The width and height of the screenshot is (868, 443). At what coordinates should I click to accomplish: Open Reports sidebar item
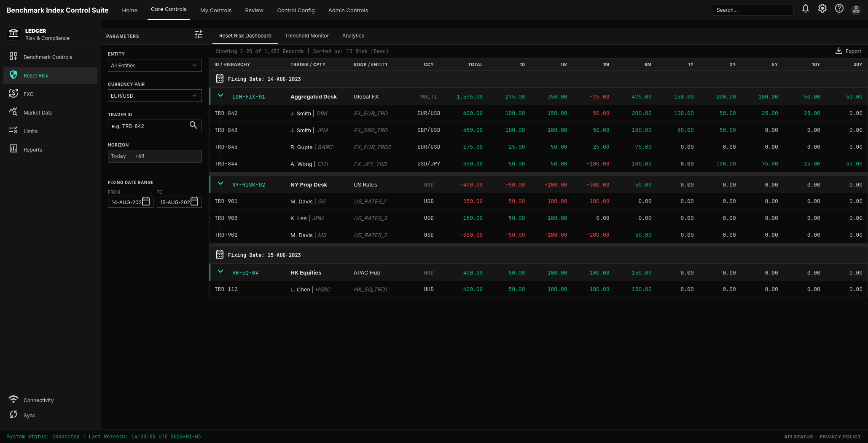tap(50, 149)
